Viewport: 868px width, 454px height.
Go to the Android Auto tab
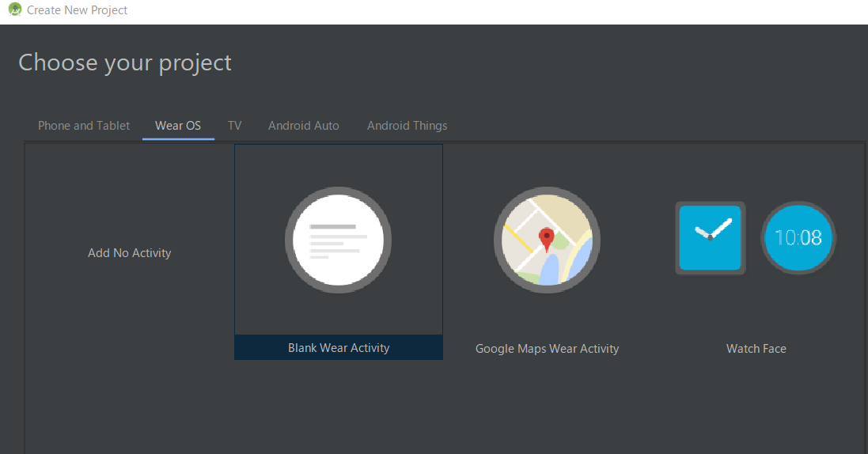pos(303,126)
